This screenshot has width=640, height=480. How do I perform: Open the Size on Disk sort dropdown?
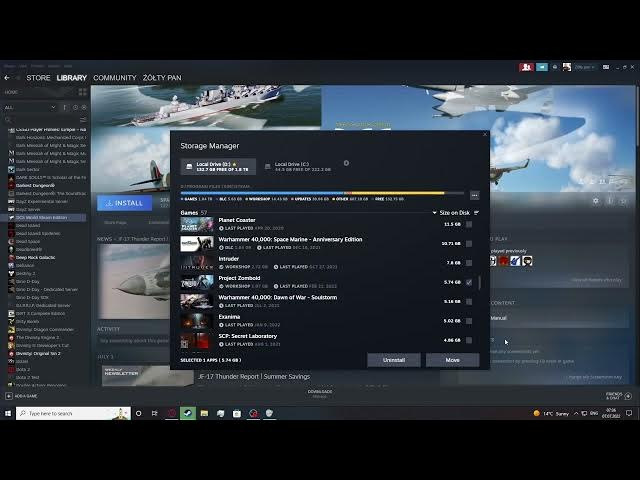451,213
